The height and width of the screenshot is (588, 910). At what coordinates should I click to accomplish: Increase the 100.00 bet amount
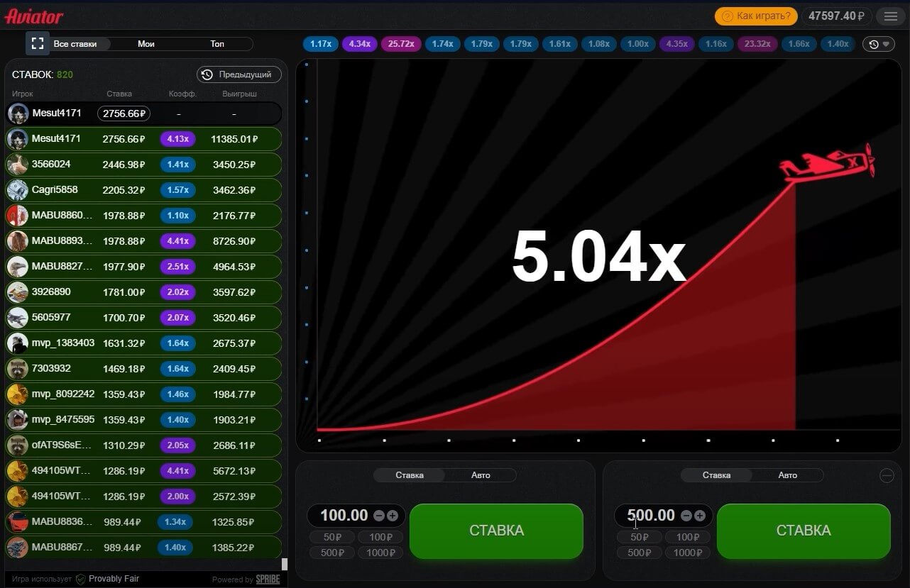[x=393, y=516]
